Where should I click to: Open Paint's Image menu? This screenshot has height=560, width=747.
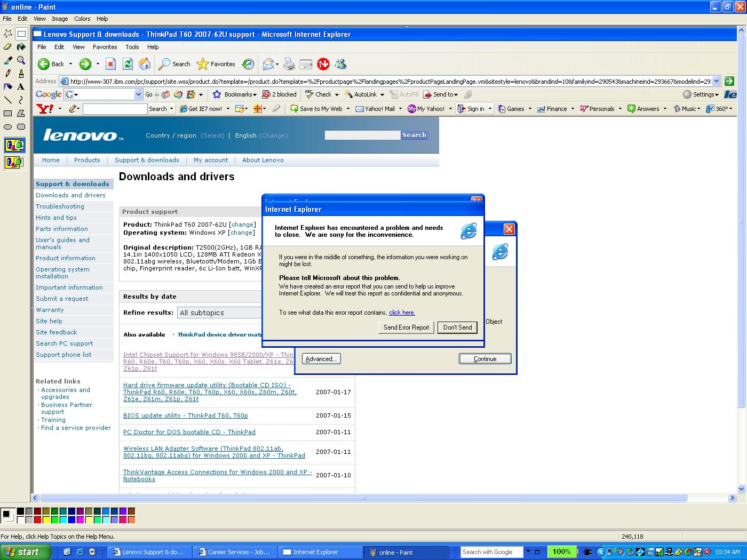pyautogui.click(x=60, y=19)
